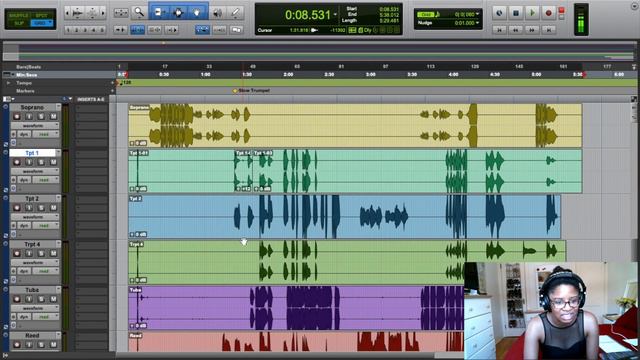Open main counter format dropdown

(x=336, y=15)
